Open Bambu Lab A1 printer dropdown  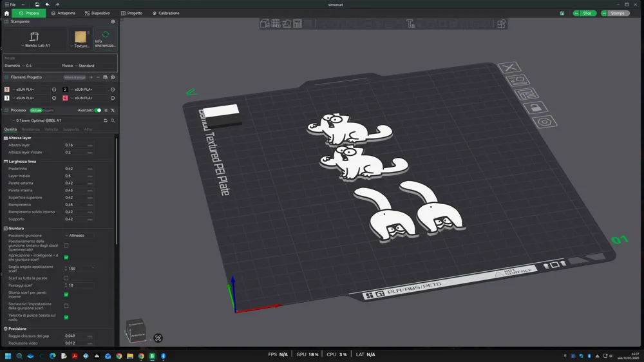35,46
